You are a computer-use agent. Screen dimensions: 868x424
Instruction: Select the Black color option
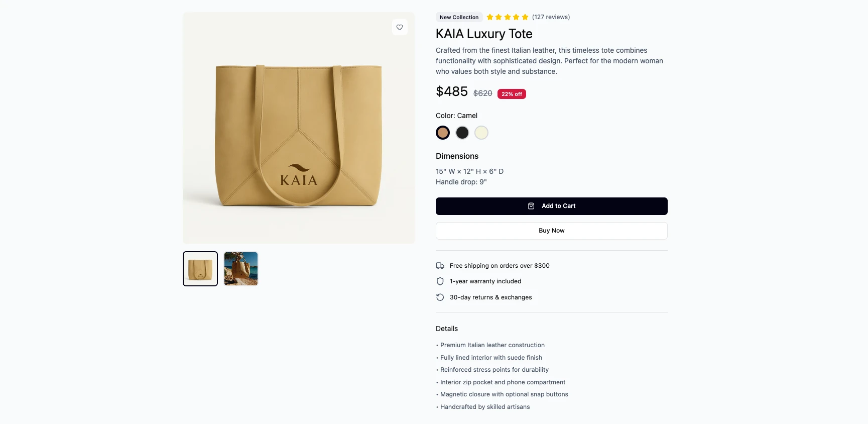coord(462,133)
